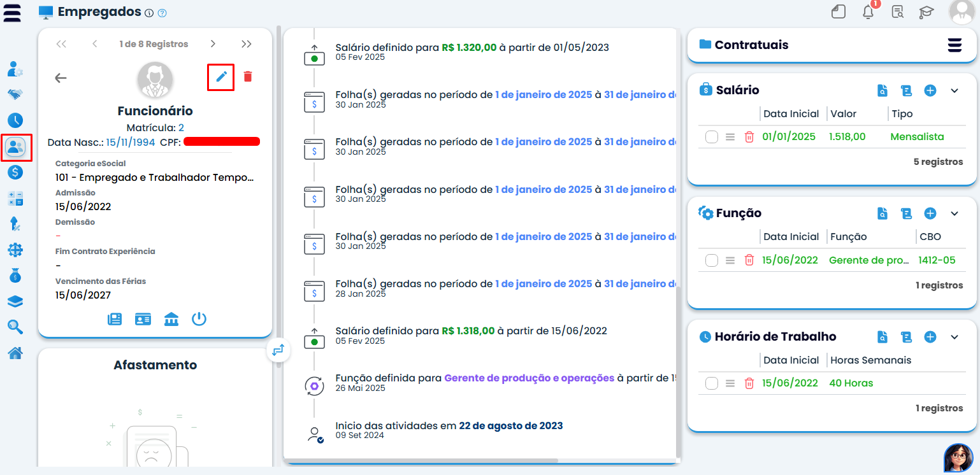The height and width of the screenshot is (475, 980).
Task: Check the box for the 40 Horas row
Action: tap(712, 383)
